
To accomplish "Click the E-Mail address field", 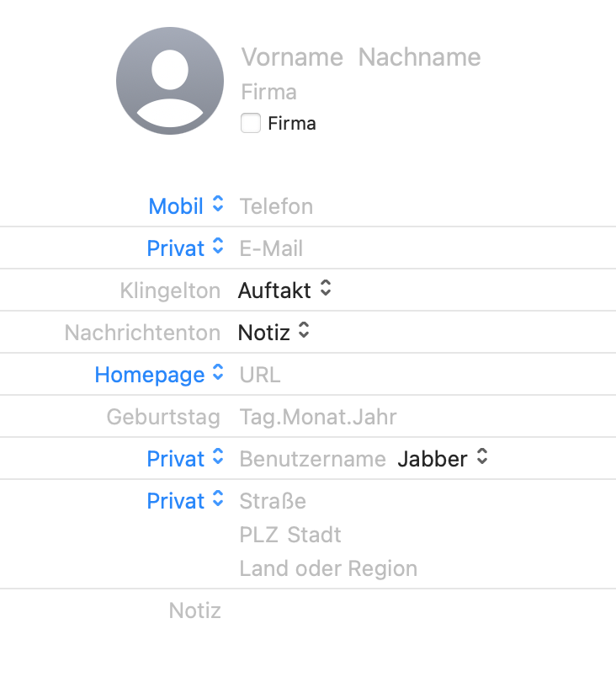I will coord(271,248).
